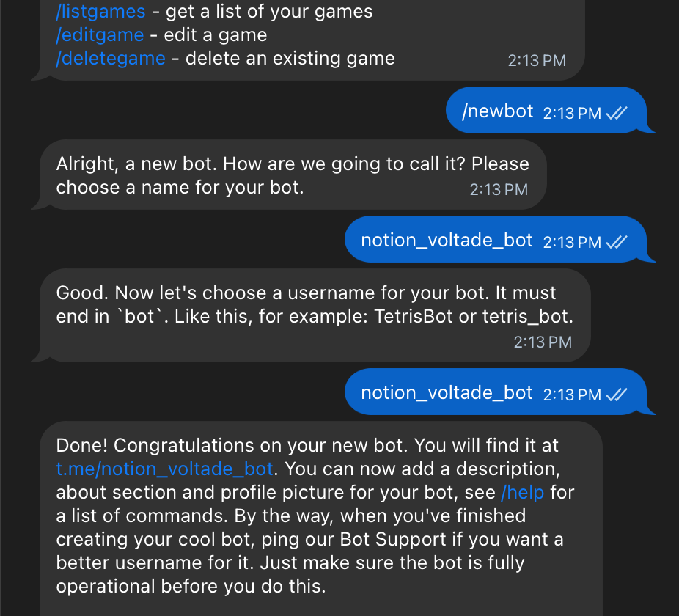679x616 pixels.
Task: Select the bot name text notion_voltade_bot in blue bubble
Action: 447,239
